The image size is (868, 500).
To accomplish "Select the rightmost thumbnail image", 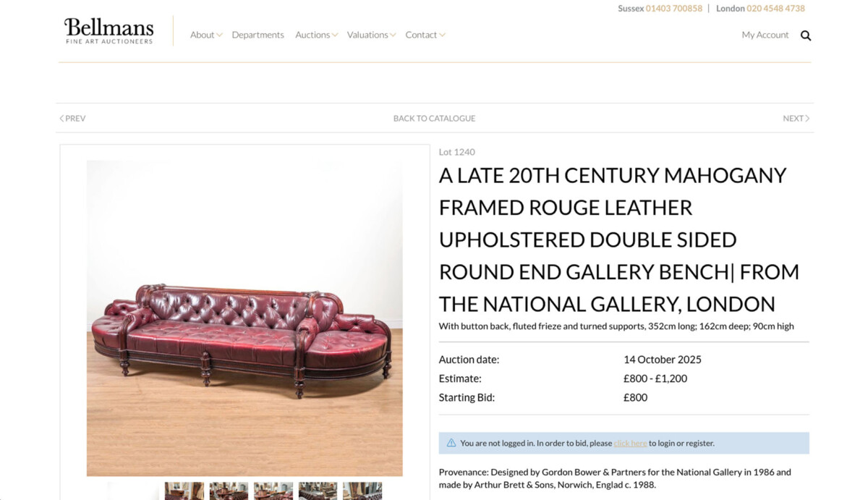I will tap(362, 491).
